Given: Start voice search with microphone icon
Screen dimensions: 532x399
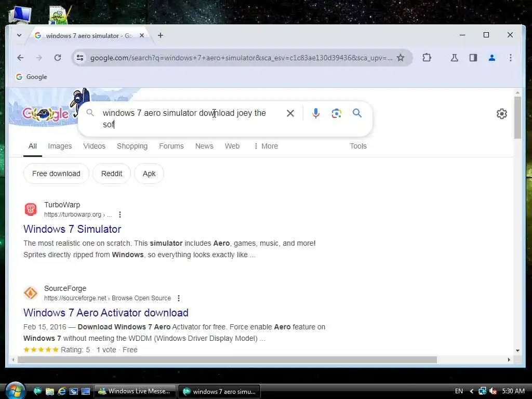Looking at the screenshot, I should (x=315, y=113).
